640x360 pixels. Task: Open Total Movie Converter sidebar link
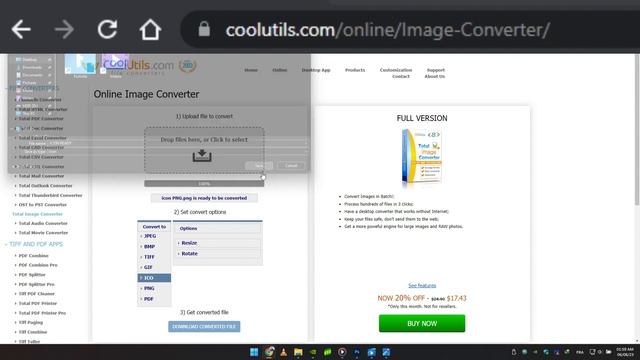43,233
